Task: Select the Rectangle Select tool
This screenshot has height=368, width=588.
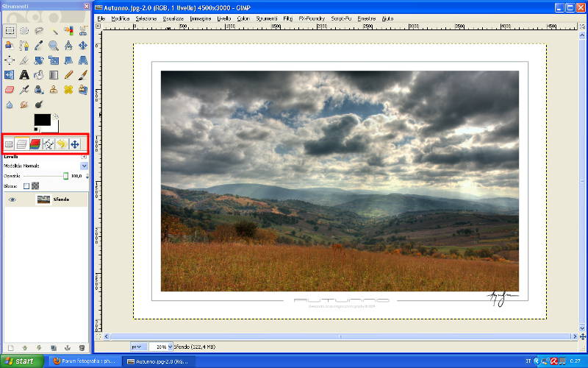Action: 10,31
